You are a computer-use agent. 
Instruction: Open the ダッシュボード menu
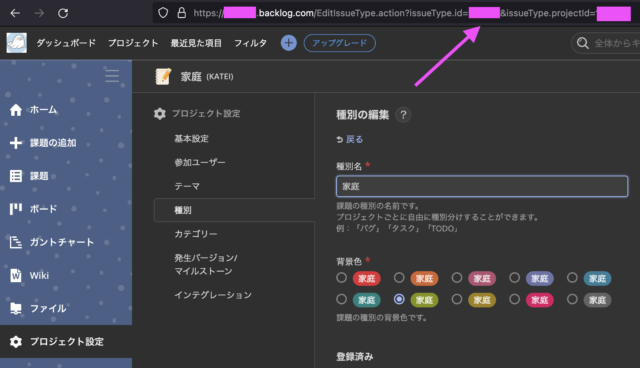point(66,43)
